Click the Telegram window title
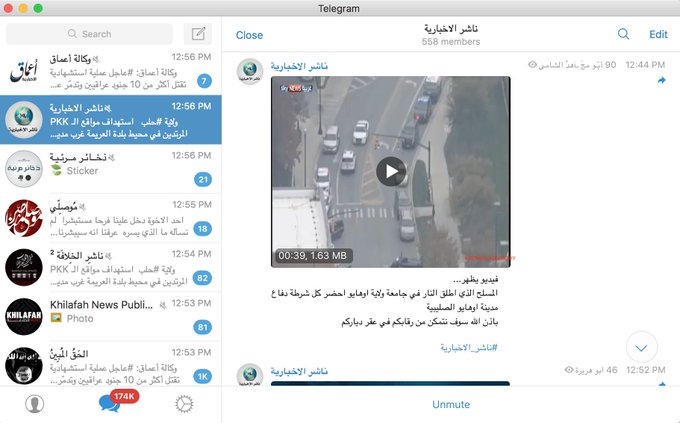This screenshot has height=423, width=680. tap(339, 8)
